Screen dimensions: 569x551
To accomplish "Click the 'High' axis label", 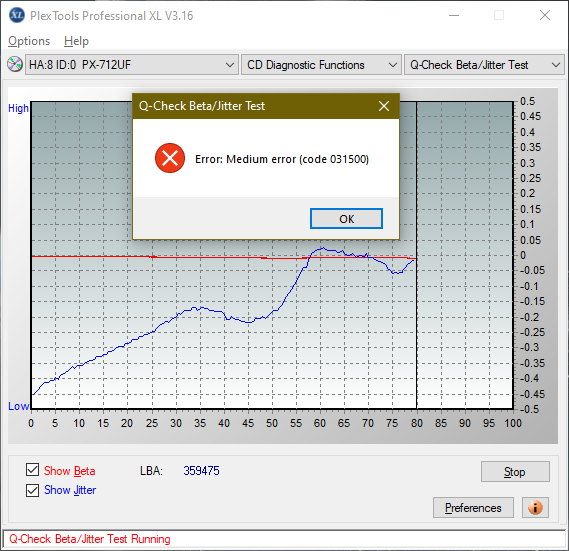I will click(x=18, y=108).
